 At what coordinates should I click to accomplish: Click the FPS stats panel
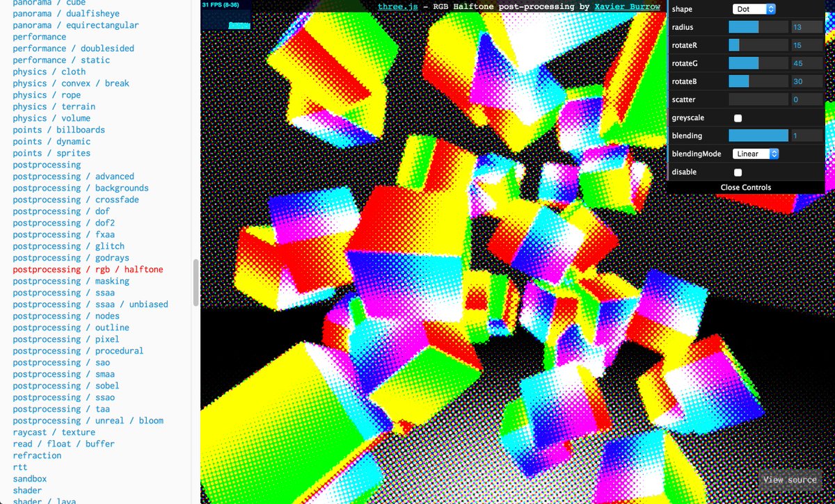(x=228, y=16)
